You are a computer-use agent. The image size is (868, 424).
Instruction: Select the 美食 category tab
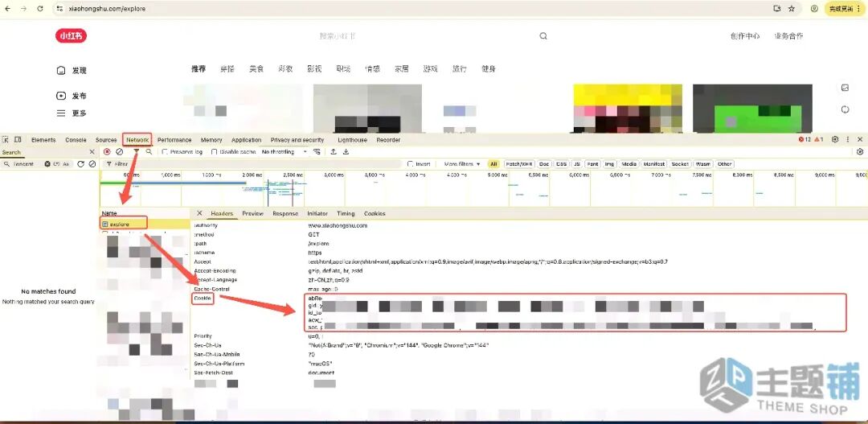click(x=256, y=68)
